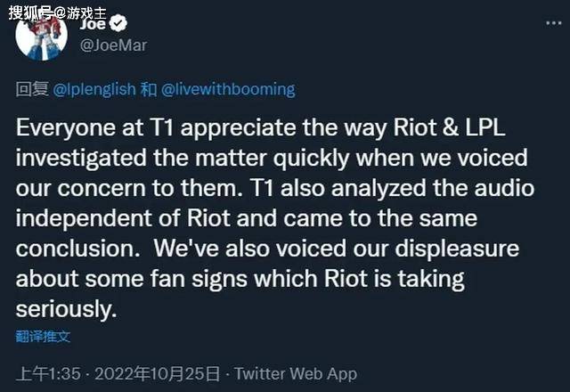This screenshot has width=570, height=392.
Task: Open Joe's robot profile picture
Action: [42, 36]
